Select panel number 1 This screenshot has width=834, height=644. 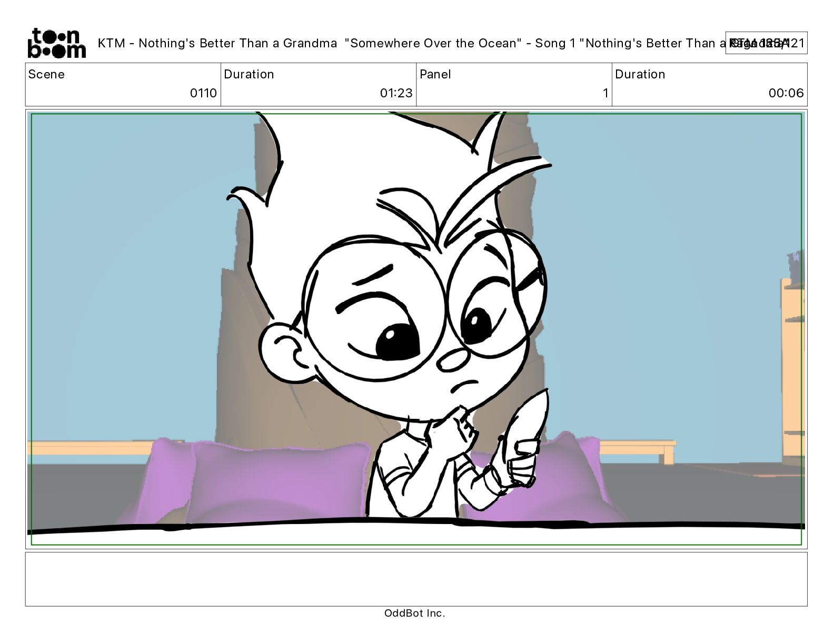[605, 93]
